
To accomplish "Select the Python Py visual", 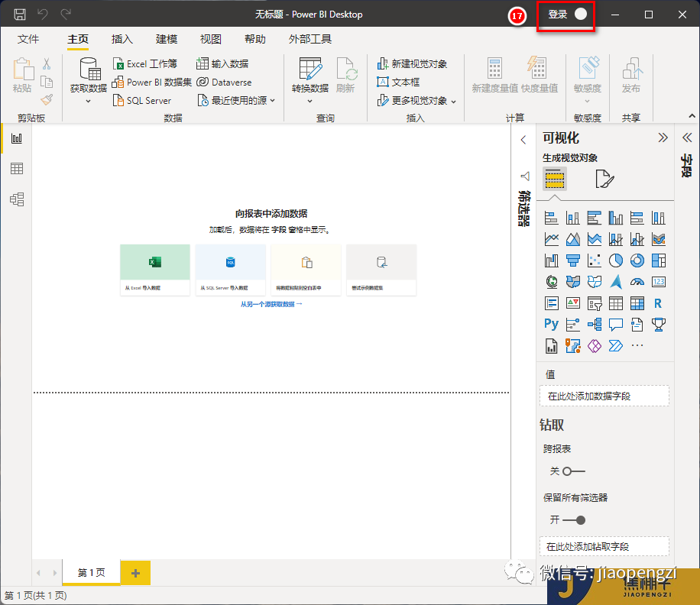I will (x=551, y=325).
